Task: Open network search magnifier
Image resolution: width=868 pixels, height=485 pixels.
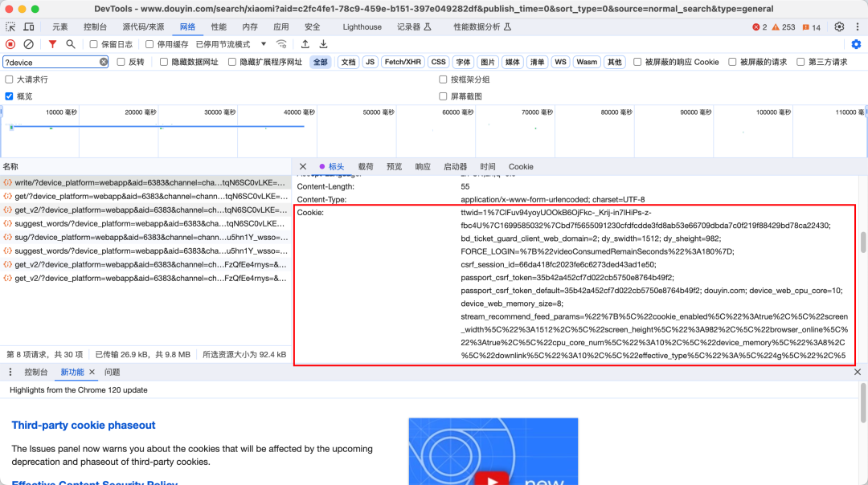Action: coord(70,44)
